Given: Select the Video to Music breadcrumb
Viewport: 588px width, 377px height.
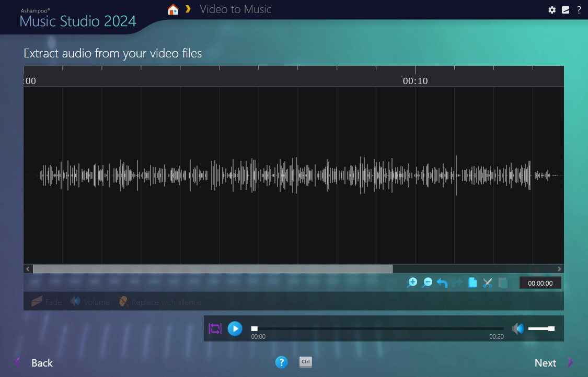Looking at the screenshot, I should pos(235,9).
